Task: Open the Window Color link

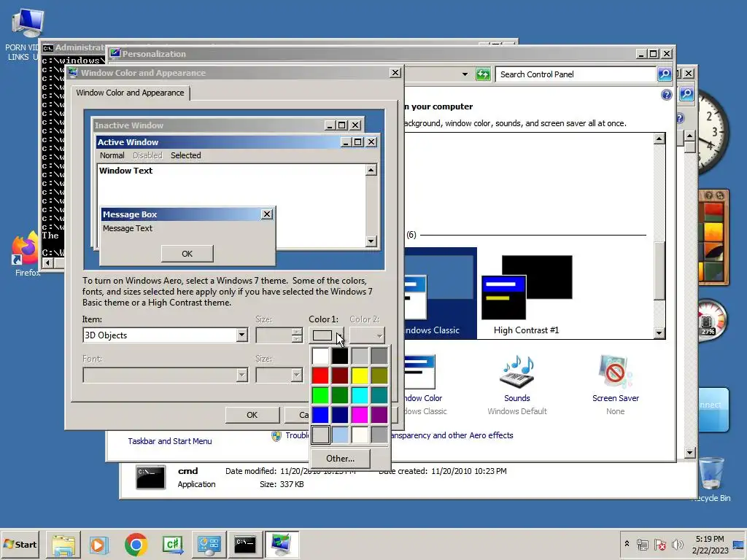Action: coord(423,398)
